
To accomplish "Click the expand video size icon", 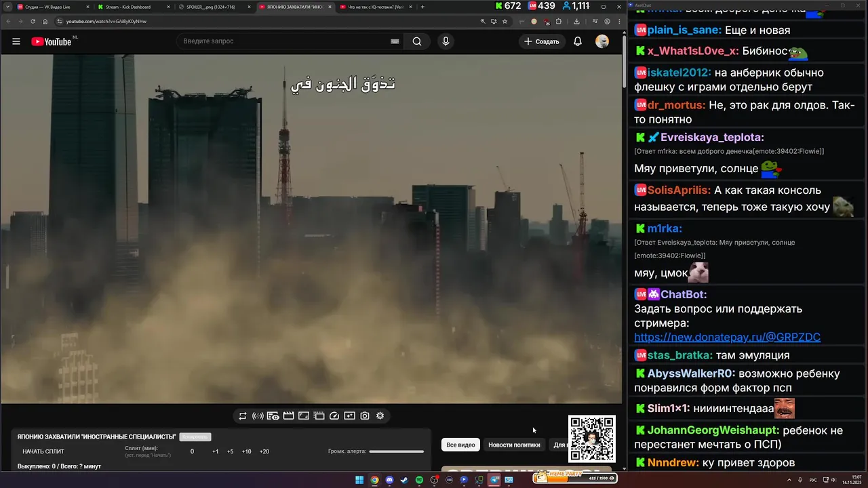I will [304, 416].
